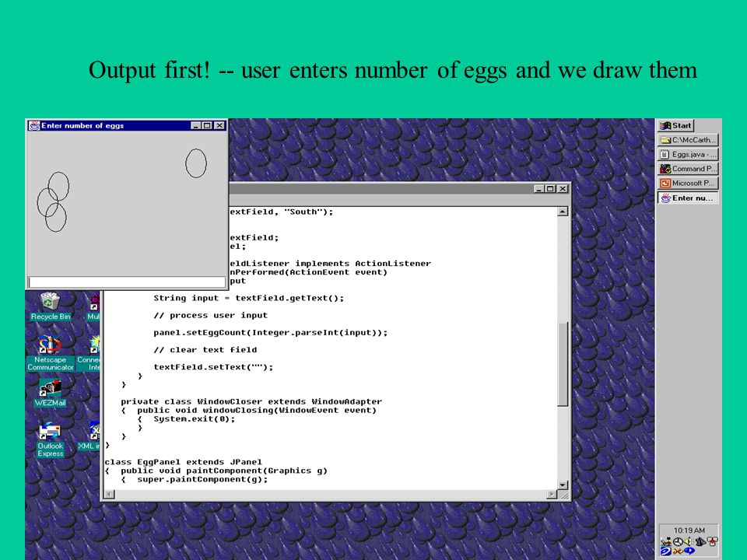
Task: Launch Netscape Communicator from the desktop
Action: [x=50, y=353]
